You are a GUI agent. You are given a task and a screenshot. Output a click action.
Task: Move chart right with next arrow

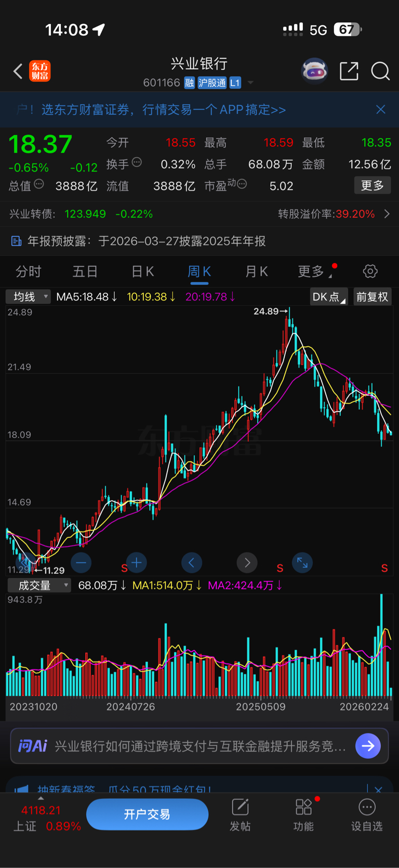pyautogui.click(x=247, y=563)
